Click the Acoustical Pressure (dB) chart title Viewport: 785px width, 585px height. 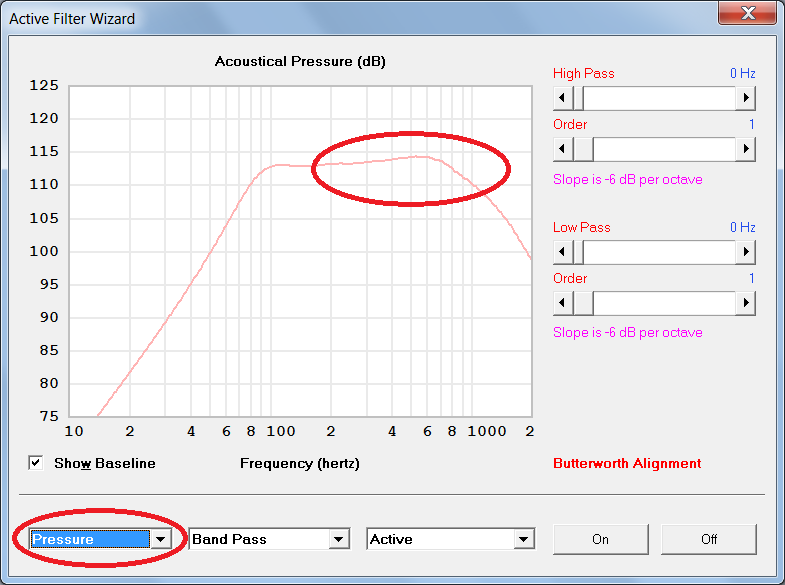coord(300,62)
